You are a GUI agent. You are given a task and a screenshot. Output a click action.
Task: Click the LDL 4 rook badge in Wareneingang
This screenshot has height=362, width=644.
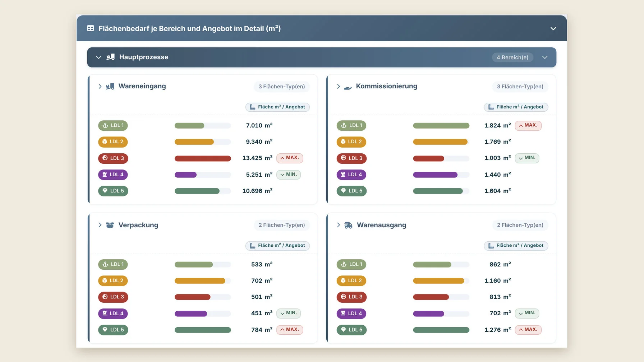(x=113, y=175)
